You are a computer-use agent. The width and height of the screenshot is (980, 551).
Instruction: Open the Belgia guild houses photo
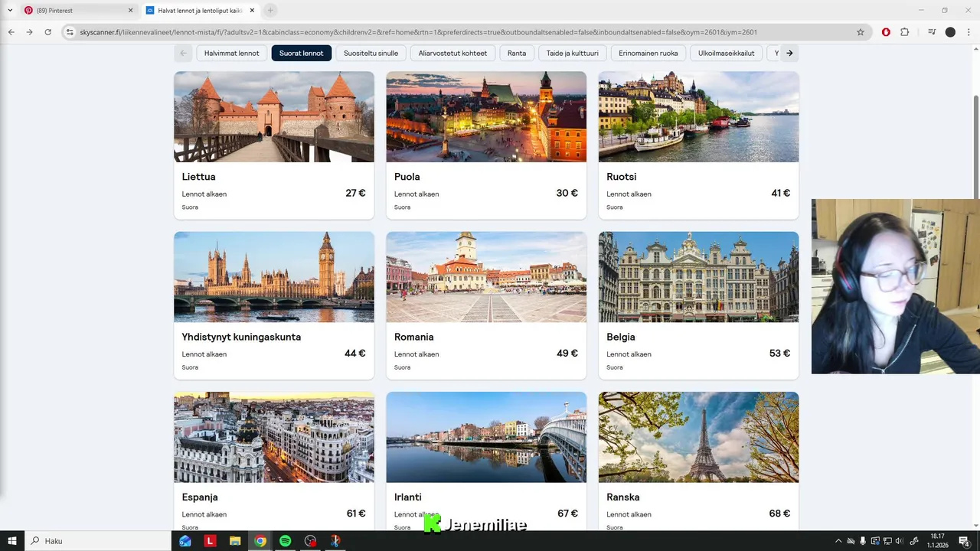698,277
